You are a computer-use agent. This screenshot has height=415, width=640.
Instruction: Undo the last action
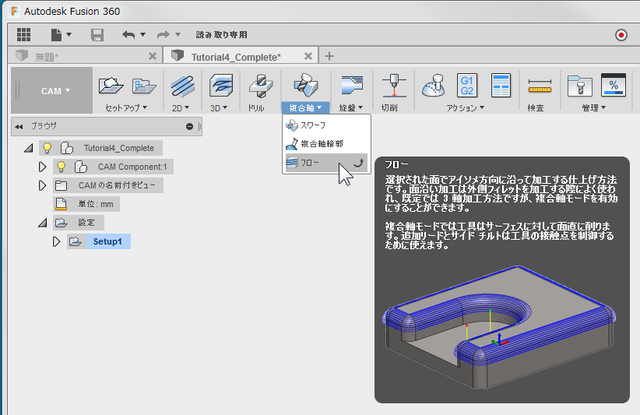[129, 35]
